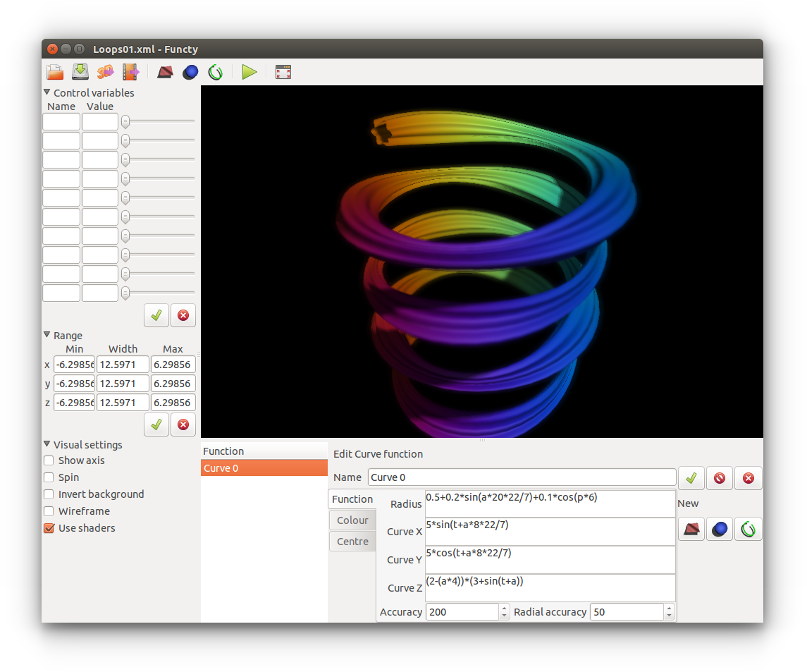
Task: Apply the curve name with green tick
Action: 691,478
